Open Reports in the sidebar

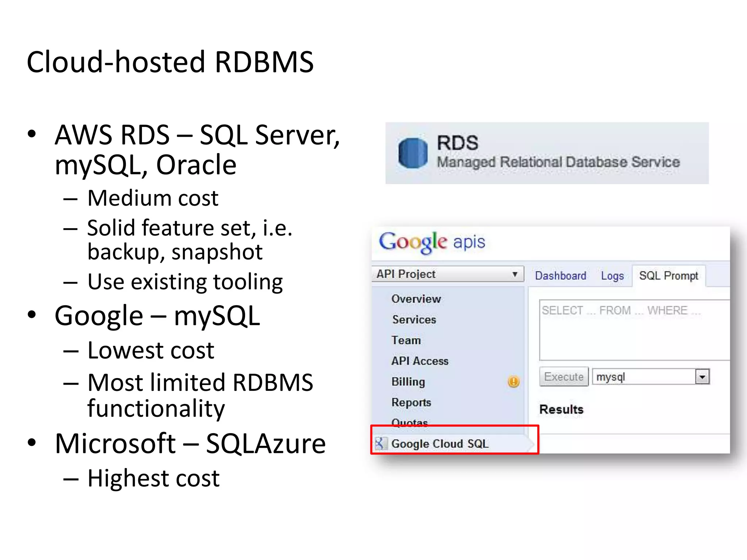tap(411, 402)
